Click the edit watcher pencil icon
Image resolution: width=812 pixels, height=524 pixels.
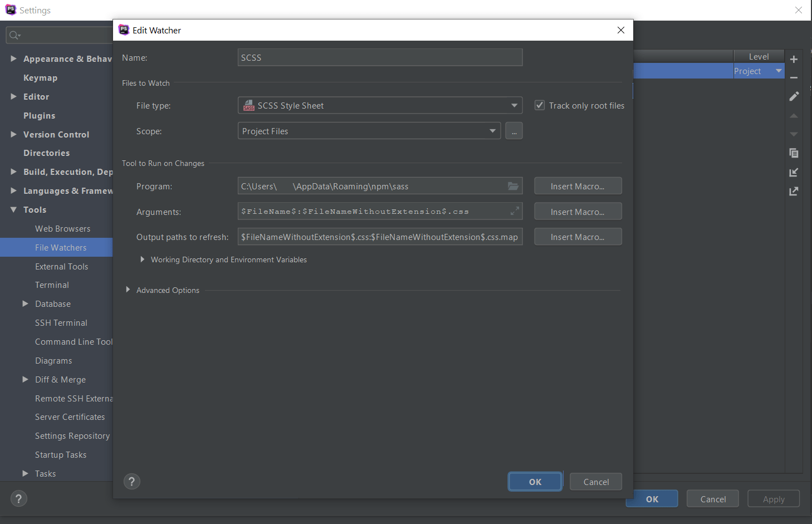coord(794,96)
